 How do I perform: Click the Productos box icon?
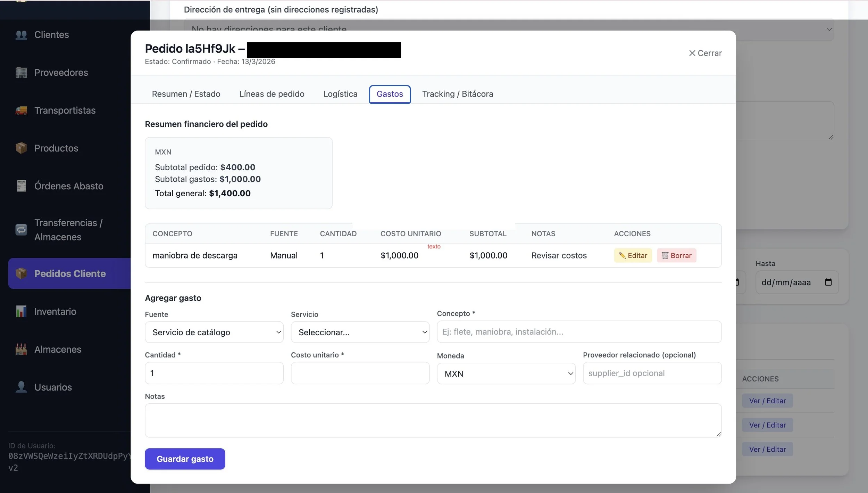[x=21, y=148]
